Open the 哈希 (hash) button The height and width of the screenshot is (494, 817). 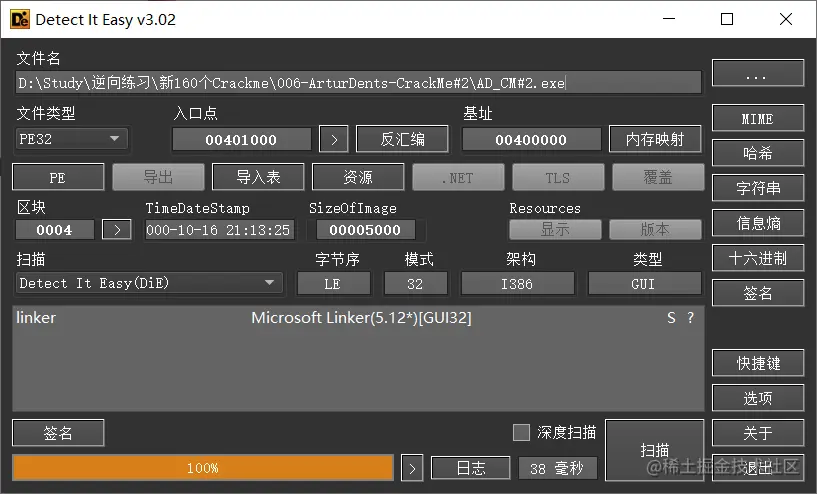[758, 153]
